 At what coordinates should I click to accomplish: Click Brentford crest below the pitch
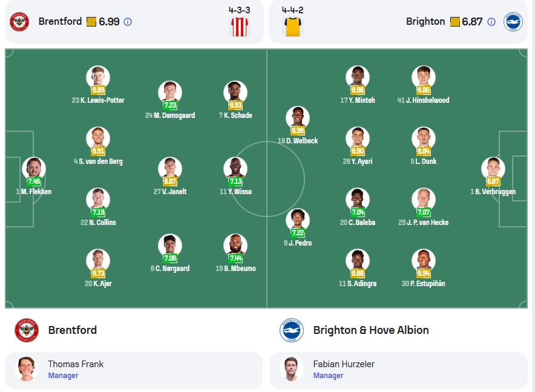click(27, 330)
